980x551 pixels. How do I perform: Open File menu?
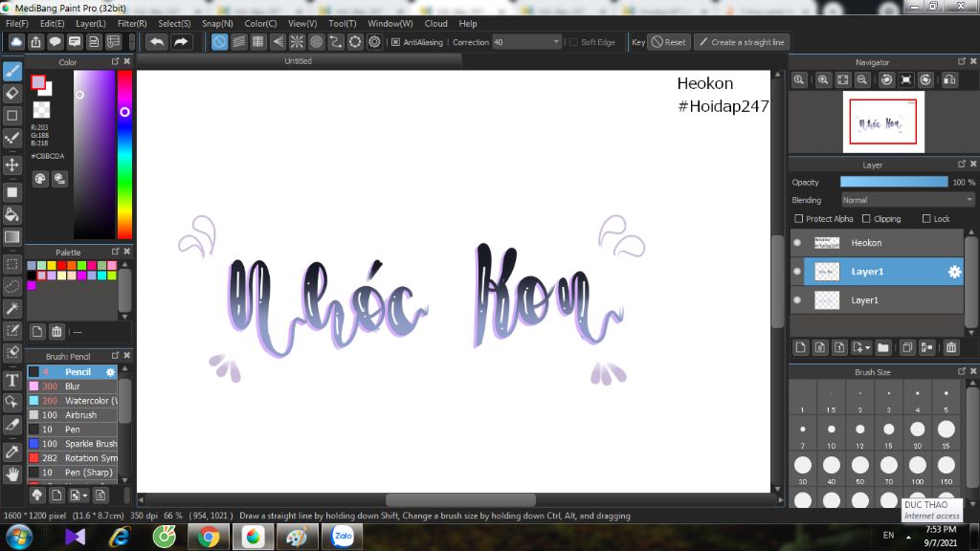point(17,23)
